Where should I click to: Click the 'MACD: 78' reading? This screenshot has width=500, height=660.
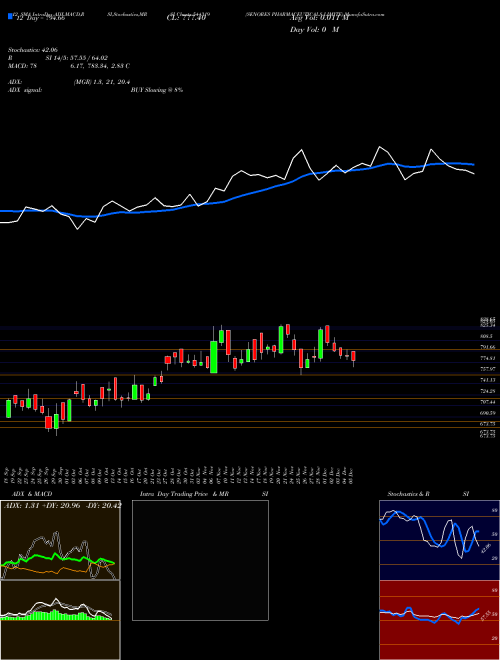[22, 66]
